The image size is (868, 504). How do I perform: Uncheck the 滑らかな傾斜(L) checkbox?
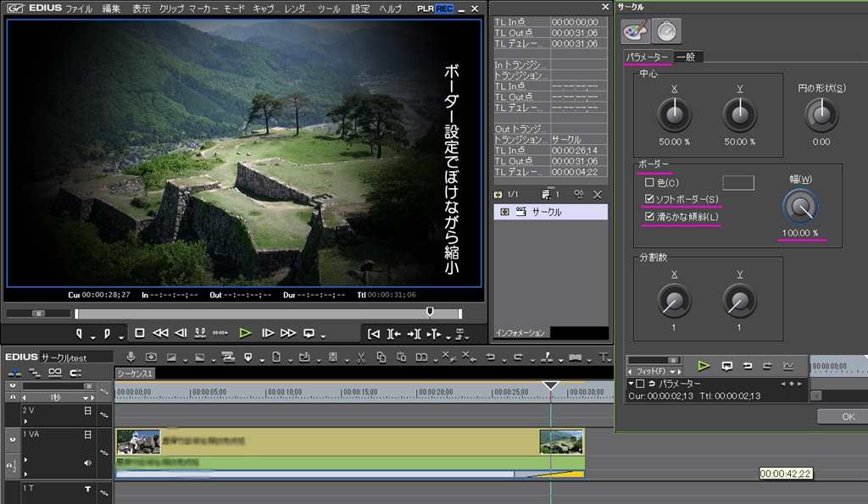tap(649, 217)
